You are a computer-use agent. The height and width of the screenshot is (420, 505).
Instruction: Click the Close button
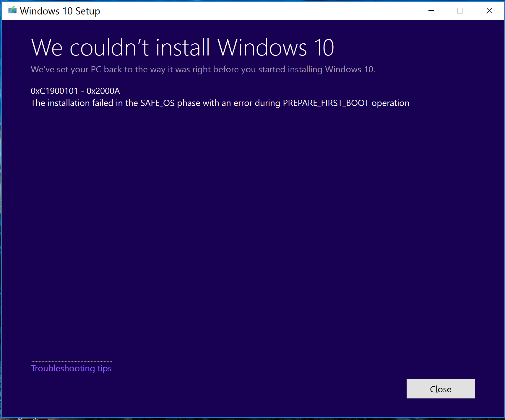coord(441,389)
